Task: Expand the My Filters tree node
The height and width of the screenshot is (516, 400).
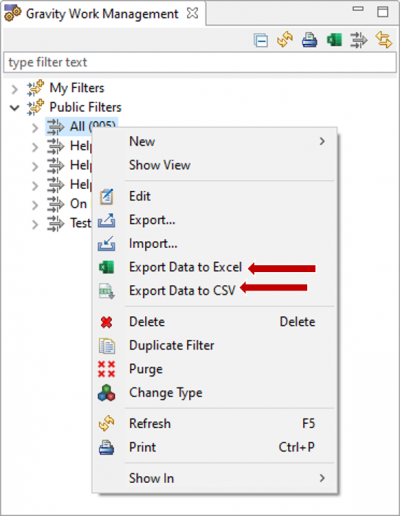Action: tap(14, 89)
